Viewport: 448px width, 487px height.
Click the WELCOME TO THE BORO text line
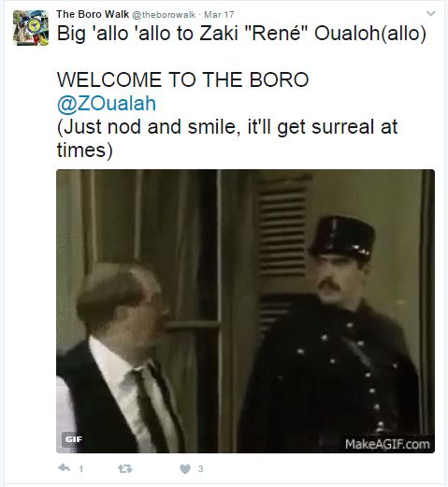[182, 79]
